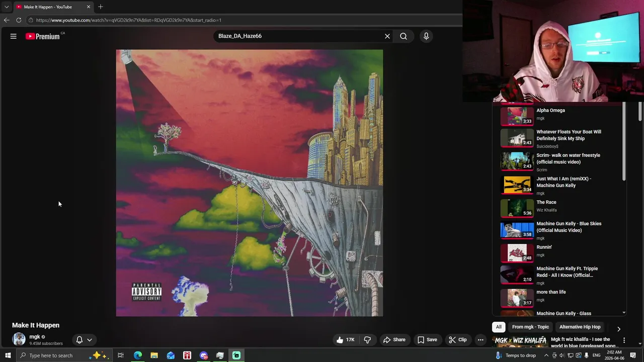Image resolution: width=644 pixels, height=362 pixels.
Task: Play Whatever Floats Your Boat playlist item
Action: pos(558,138)
